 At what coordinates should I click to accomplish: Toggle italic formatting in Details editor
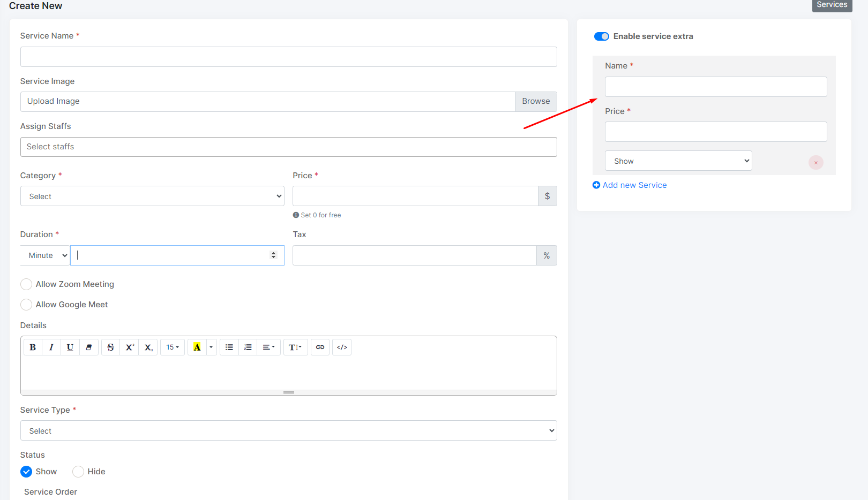[51, 347]
